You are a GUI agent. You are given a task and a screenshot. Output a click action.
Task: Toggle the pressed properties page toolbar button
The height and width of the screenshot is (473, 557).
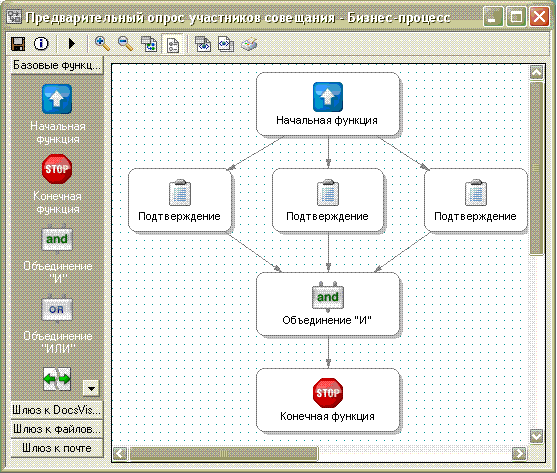tap(173, 44)
